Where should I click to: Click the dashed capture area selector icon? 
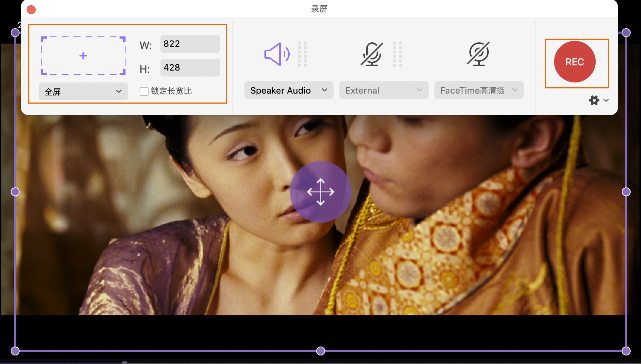[83, 56]
